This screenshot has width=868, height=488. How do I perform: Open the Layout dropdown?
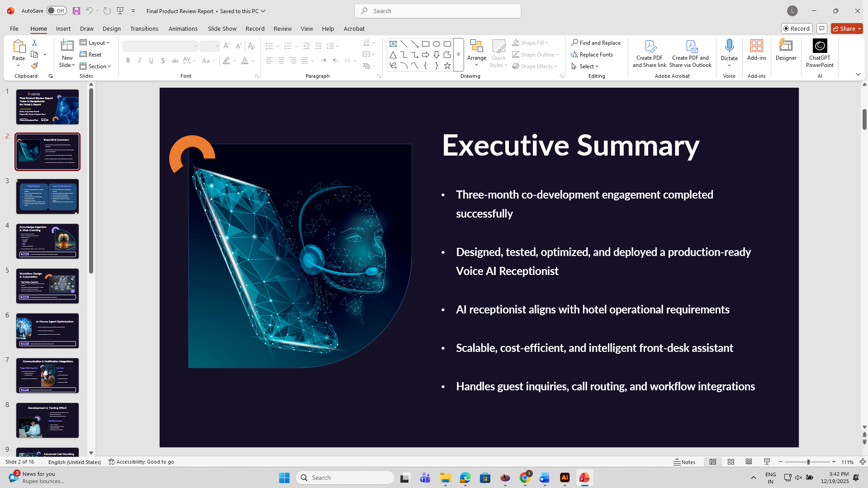point(95,43)
